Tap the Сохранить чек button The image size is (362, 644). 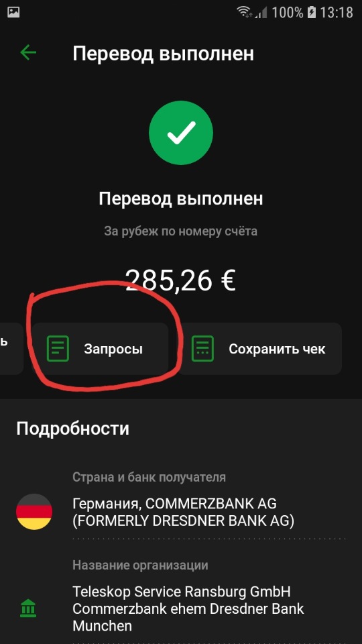(260, 349)
